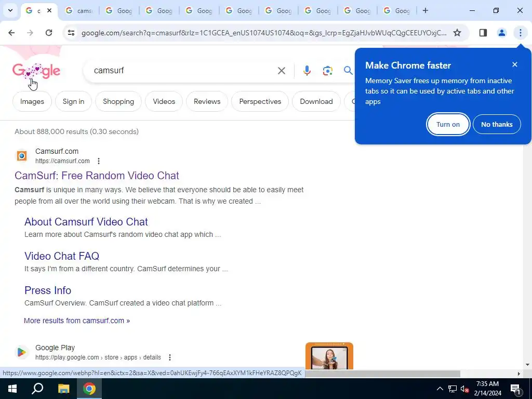Switch to the second tab labeled cams

[x=78, y=10]
